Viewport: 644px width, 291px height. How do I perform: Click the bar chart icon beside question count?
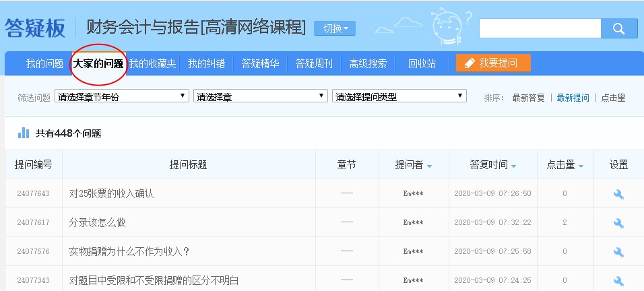pos(24,133)
